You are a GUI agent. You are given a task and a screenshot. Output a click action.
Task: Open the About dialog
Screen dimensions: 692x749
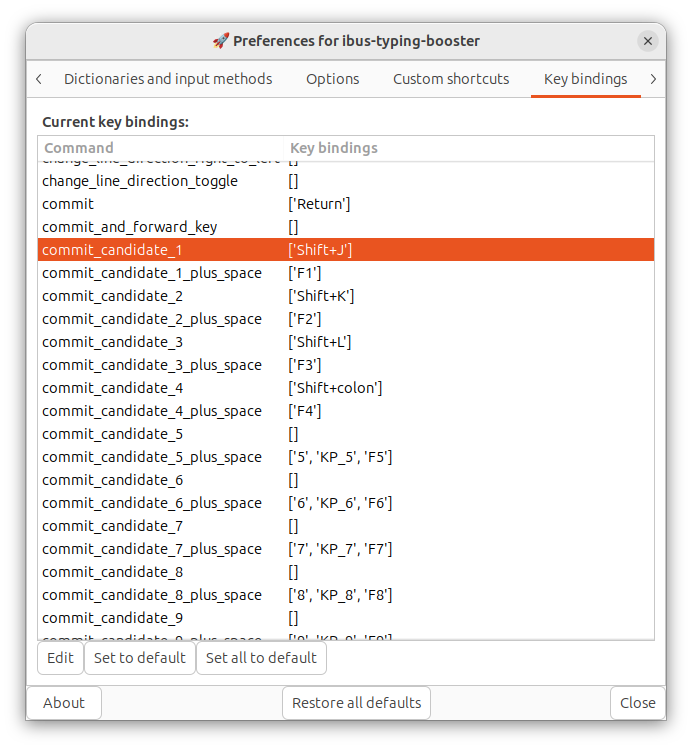(x=64, y=703)
